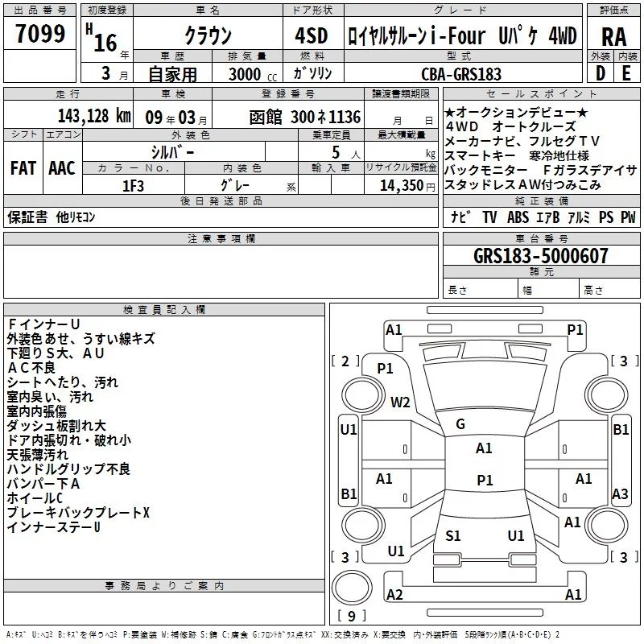Select the line ★オークションデビュー★
Image resolution: width=644 pixels, height=644 pixels.
[x=516, y=112]
